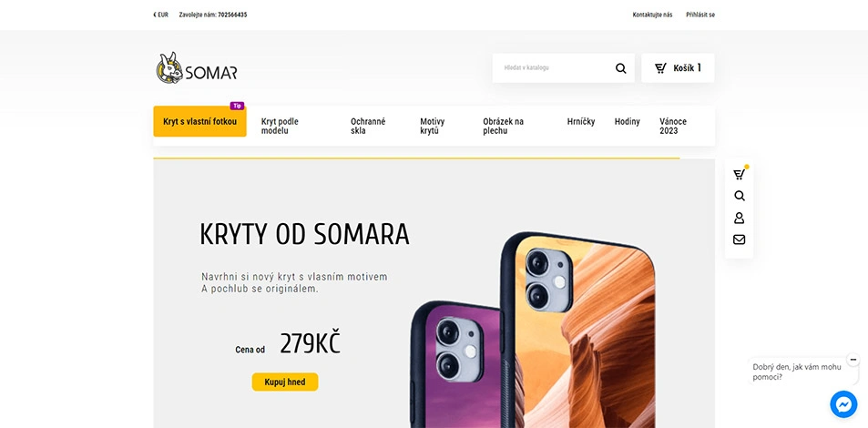This screenshot has width=868, height=428.
Task: Click the Kontaktujte nás link
Action: tap(653, 15)
